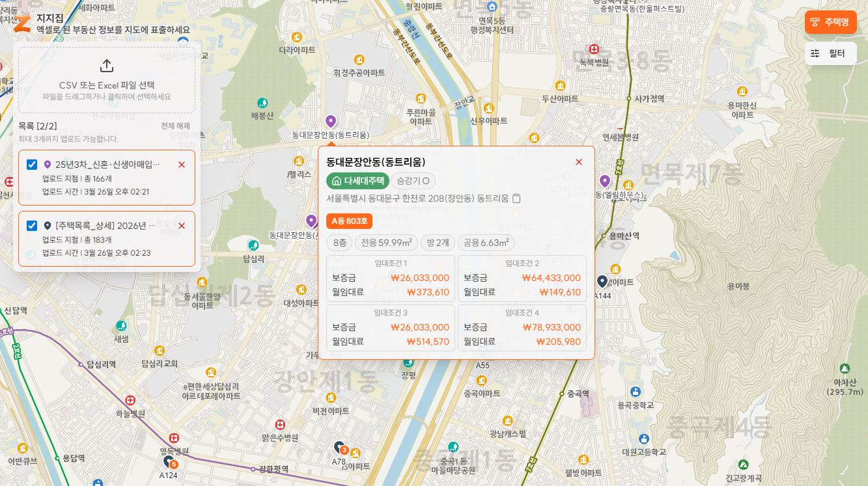Viewport: 868px width, 486px height.
Task: Click the green park marker at 배봉산
Action: (263, 103)
